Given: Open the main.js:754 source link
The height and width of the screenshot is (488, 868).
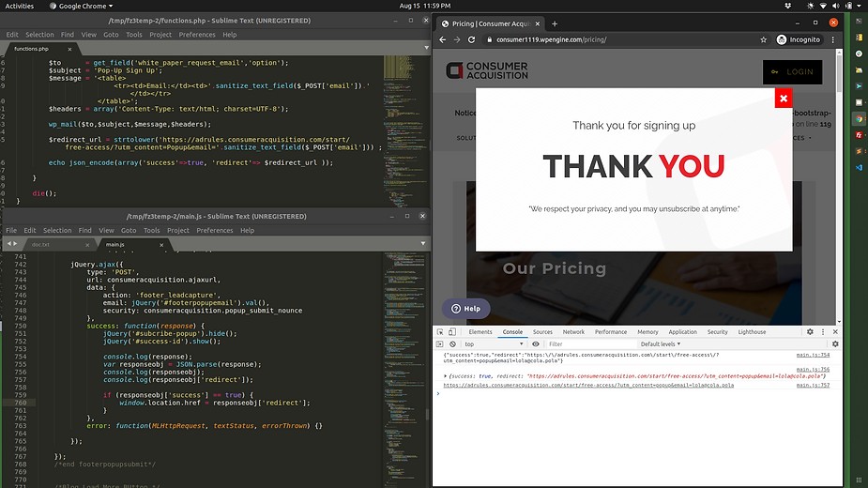Looking at the screenshot, I should pos(813,355).
